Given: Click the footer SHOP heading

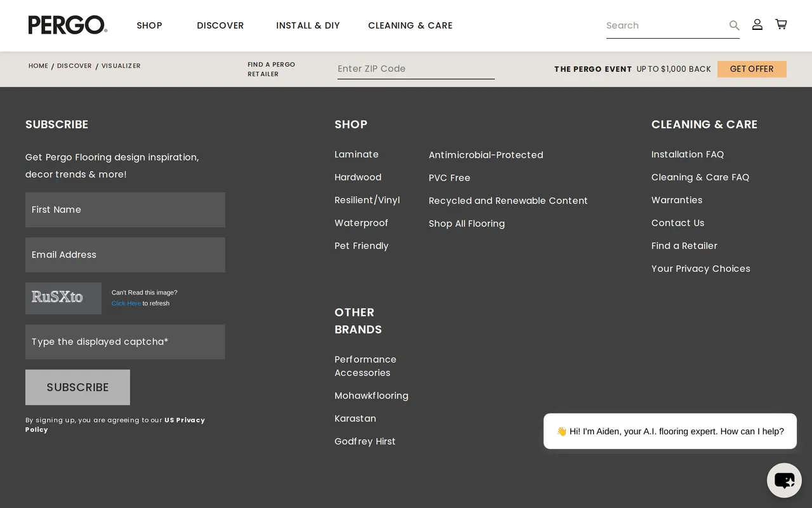Looking at the screenshot, I should (x=351, y=124).
